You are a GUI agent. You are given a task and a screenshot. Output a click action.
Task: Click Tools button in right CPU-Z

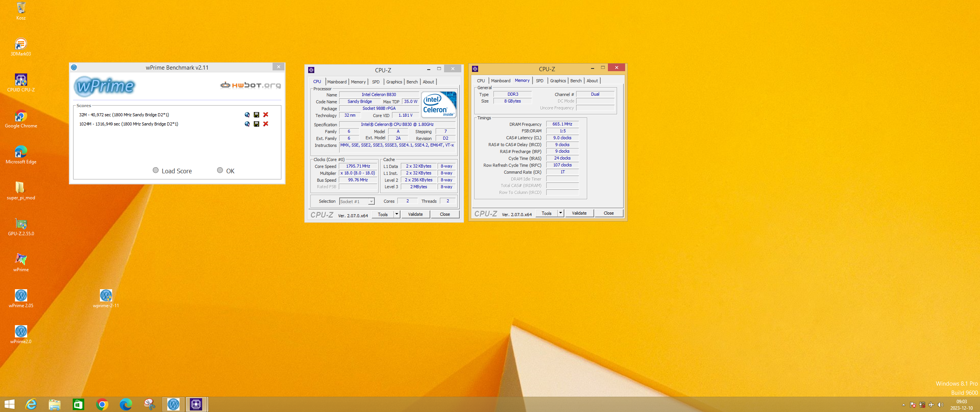coord(547,213)
